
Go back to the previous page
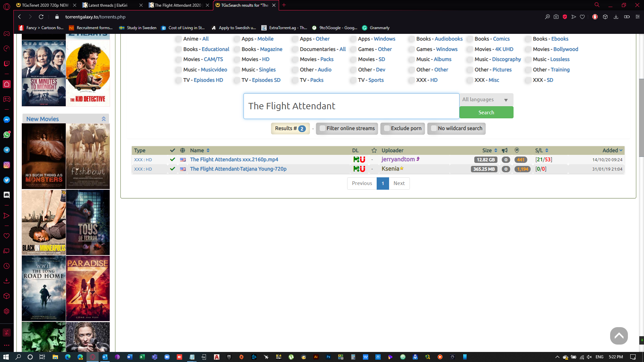click(19, 17)
